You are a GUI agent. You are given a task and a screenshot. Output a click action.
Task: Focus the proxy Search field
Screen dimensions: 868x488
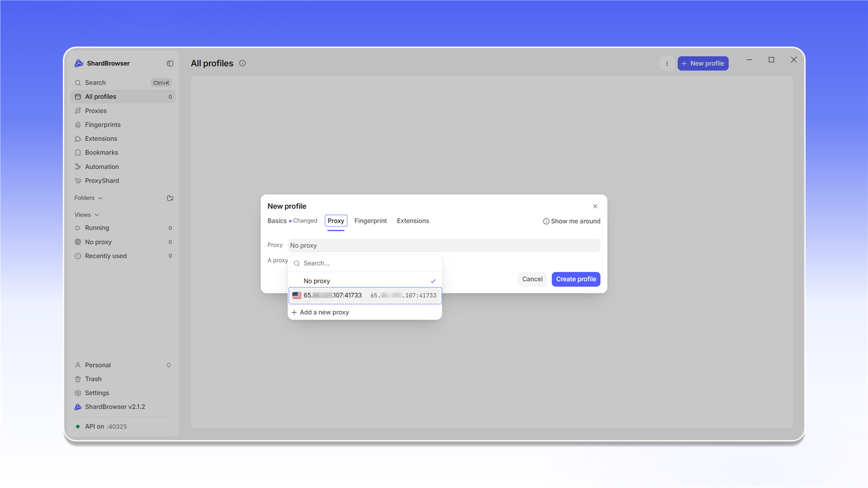365,263
